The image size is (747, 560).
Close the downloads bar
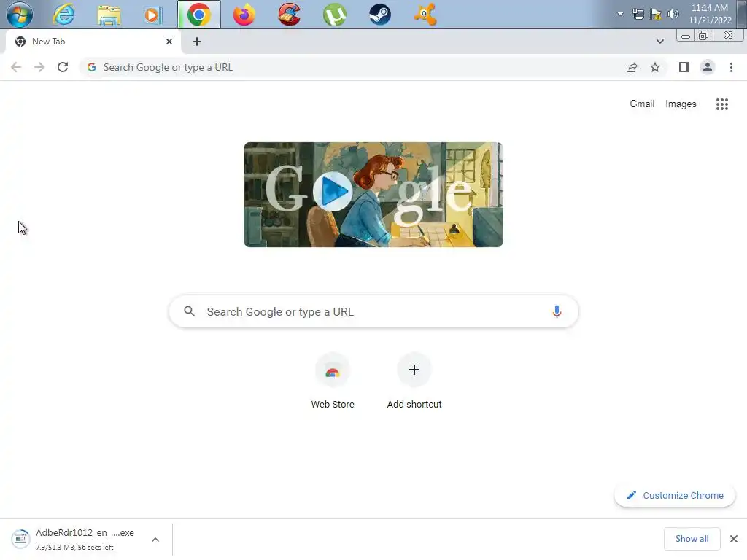pyautogui.click(x=734, y=539)
